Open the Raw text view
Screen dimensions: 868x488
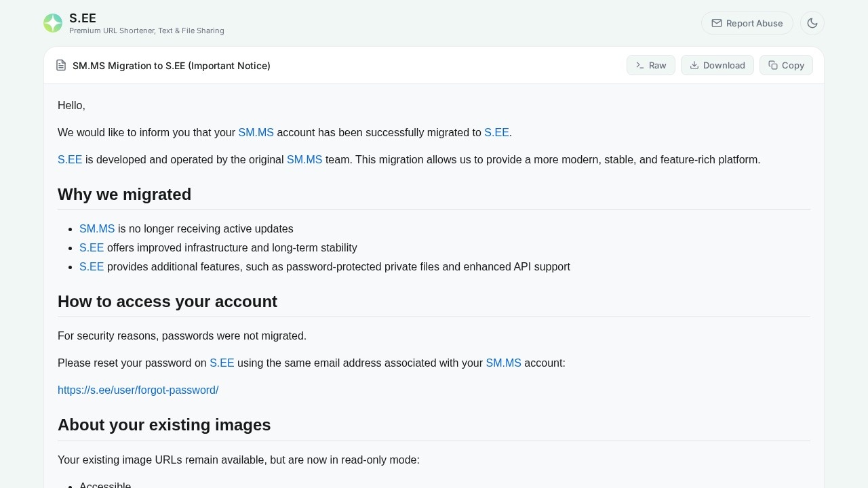pyautogui.click(x=650, y=65)
